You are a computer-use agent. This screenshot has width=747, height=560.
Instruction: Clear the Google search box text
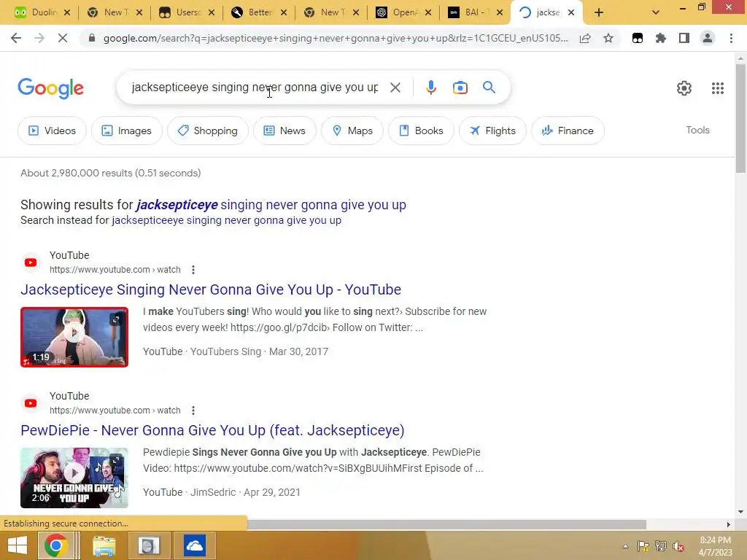395,87
